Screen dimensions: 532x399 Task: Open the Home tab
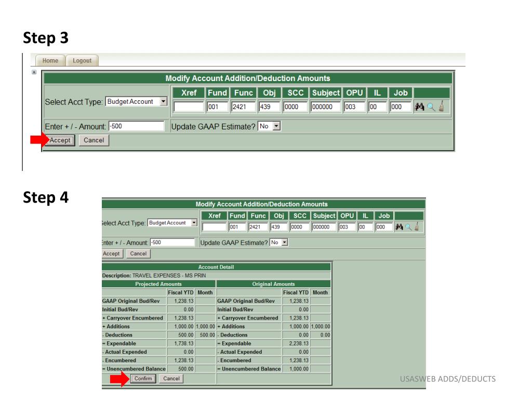click(x=50, y=60)
